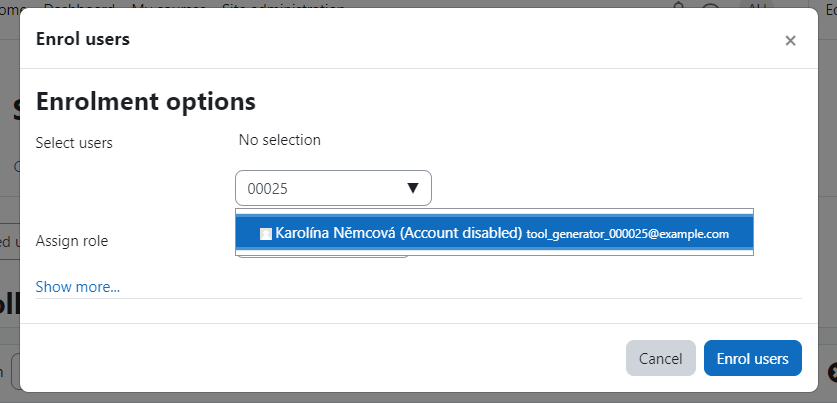Screen dimensions: 837x403
Task: Open the AU user menu avatar
Action: (757, 6)
